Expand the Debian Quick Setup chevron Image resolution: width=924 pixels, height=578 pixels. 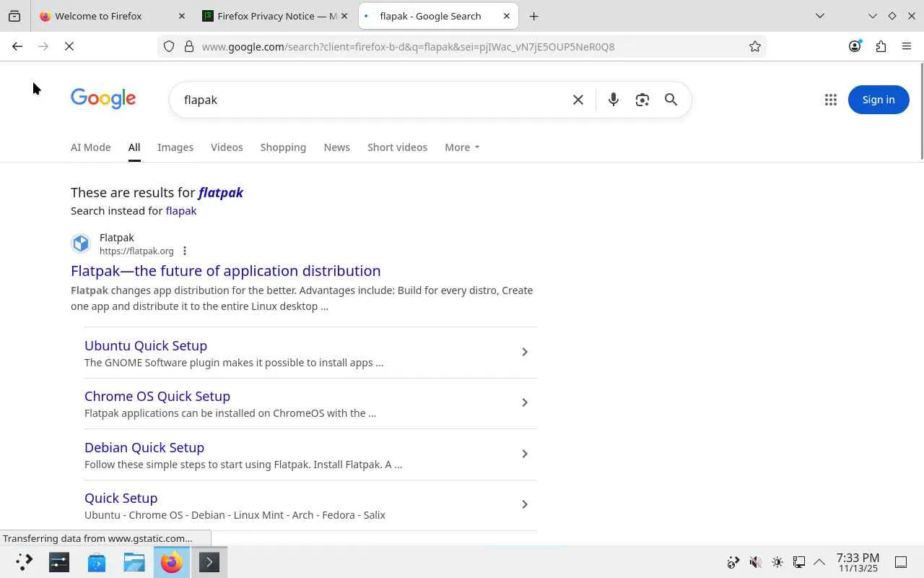(x=525, y=454)
